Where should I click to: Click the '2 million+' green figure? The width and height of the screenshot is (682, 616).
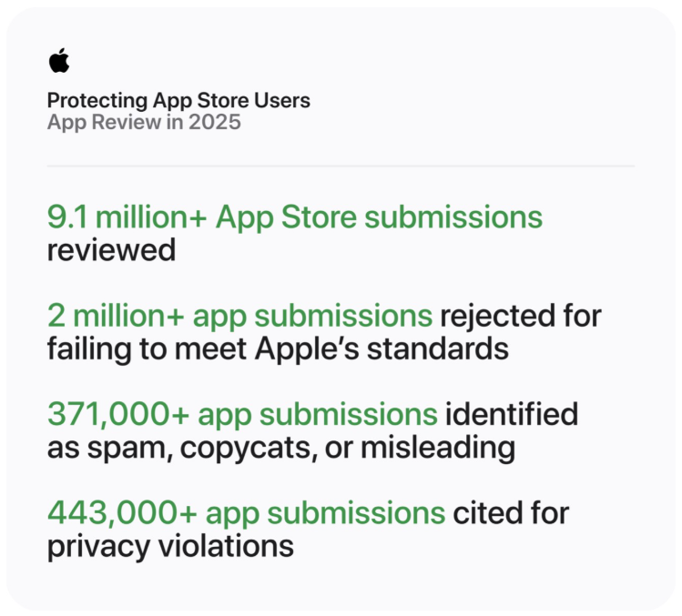116,316
